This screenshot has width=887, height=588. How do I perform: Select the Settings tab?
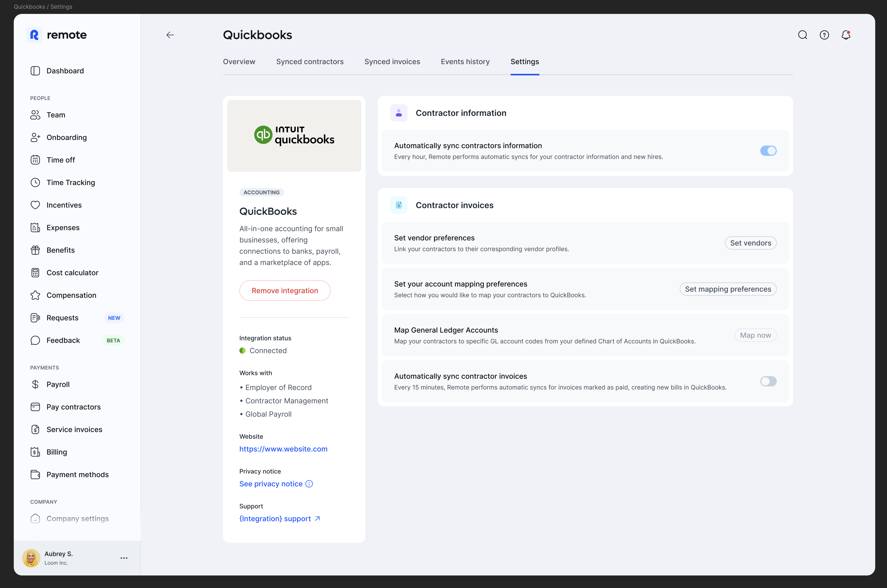[x=525, y=62]
